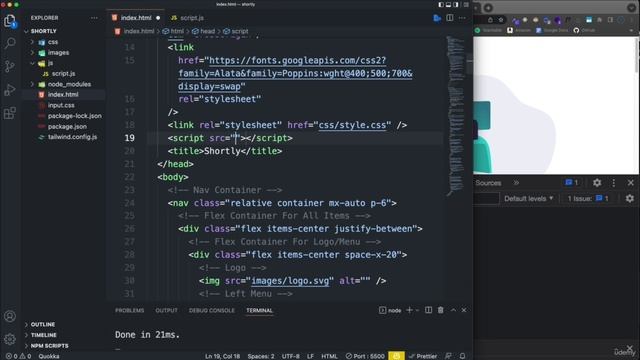
Task: Click the blue preview icon in editor toolbar
Action: pyautogui.click(x=437, y=18)
